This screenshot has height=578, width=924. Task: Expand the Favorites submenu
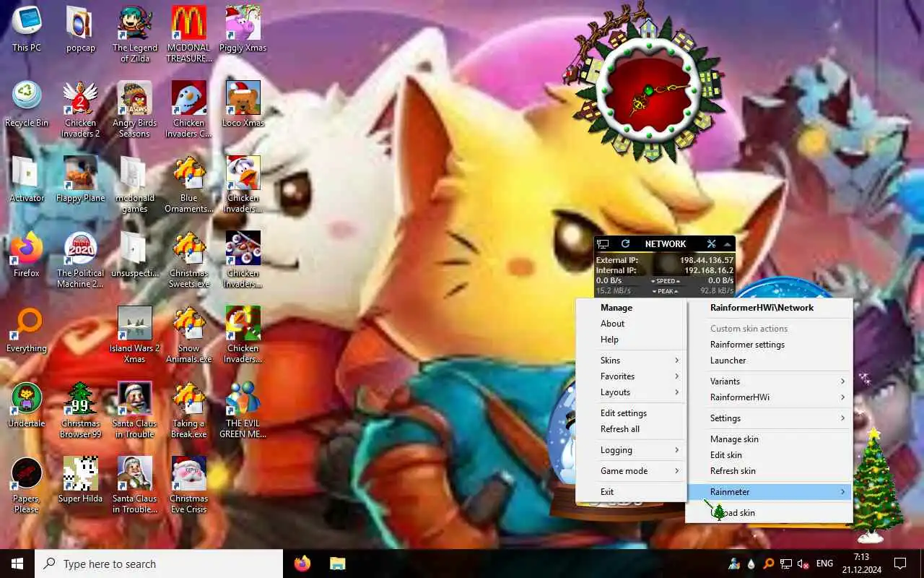[631, 376]
